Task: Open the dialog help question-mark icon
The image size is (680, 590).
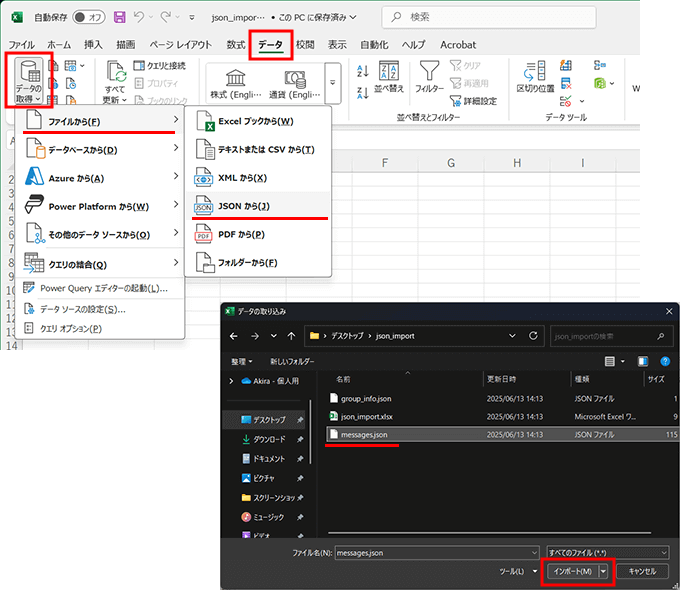Action: (x=665, y=361)
